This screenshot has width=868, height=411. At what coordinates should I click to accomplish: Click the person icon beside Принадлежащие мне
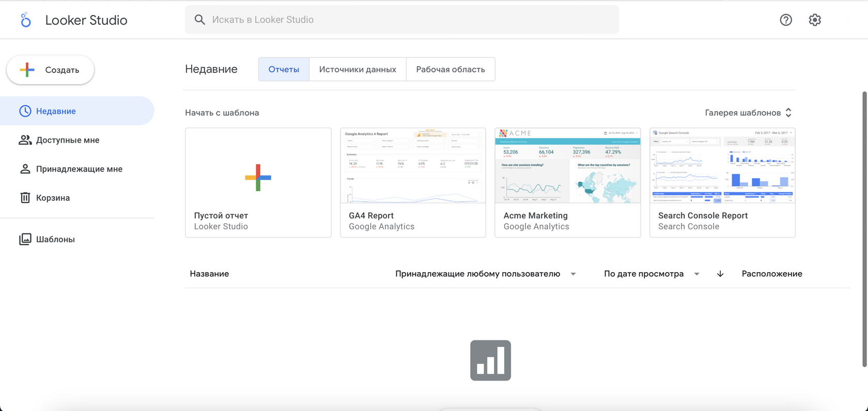click(25, 169)
